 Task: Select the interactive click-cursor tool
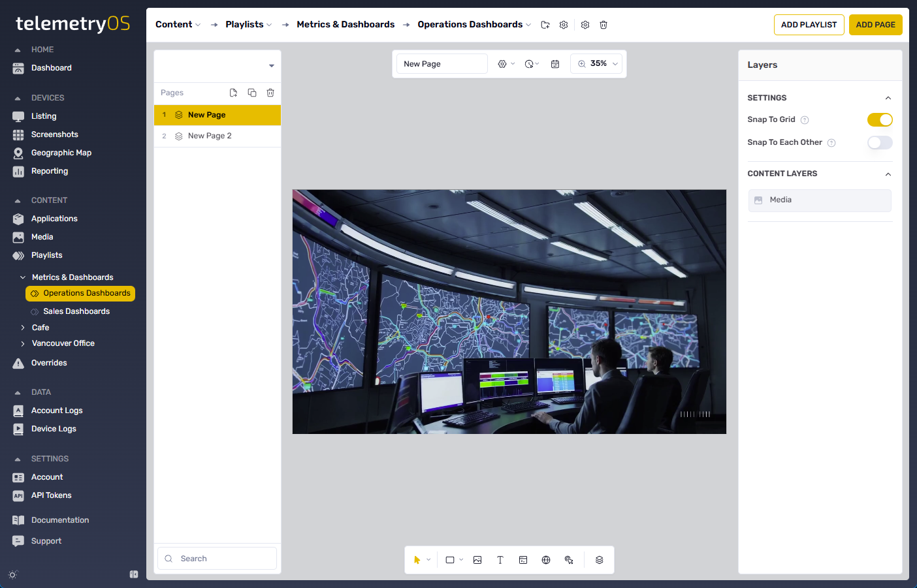[569, 560]
